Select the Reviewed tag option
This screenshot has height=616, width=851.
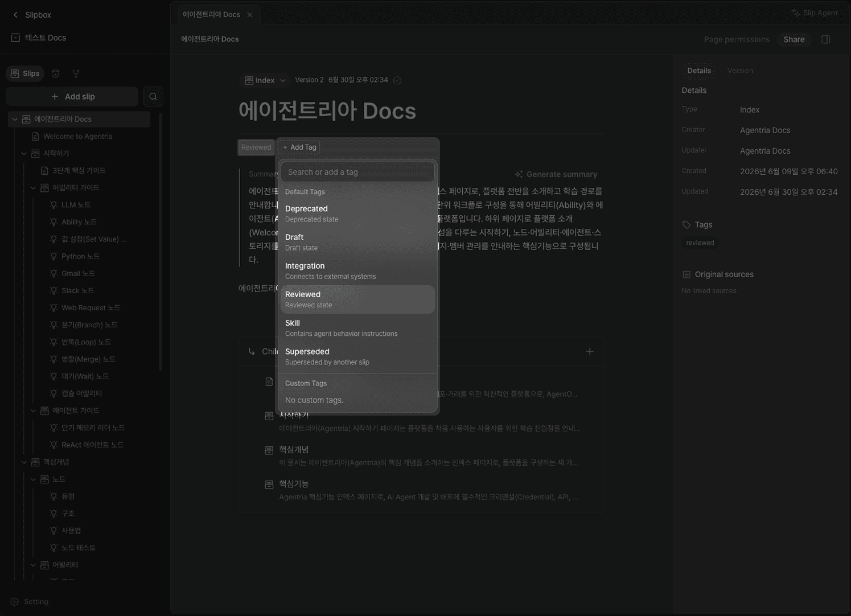point(357,299)
